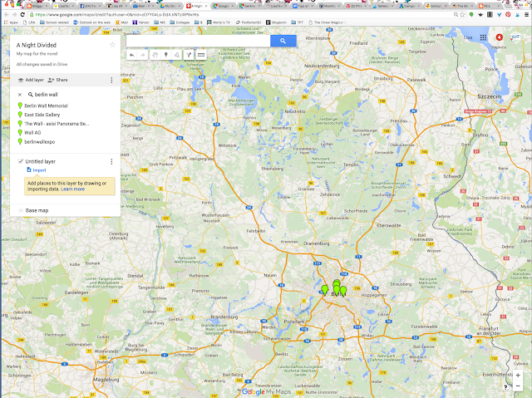The height and width of the screenshot is (398, 532).
Task: Click the Redo arrow in map toolbar
Action: click(143, 55)
